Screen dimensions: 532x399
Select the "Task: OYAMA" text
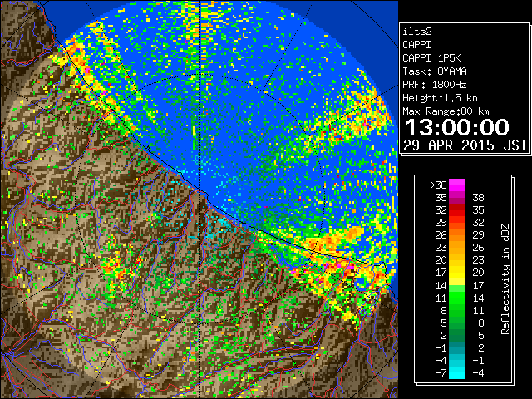[435, 71]
